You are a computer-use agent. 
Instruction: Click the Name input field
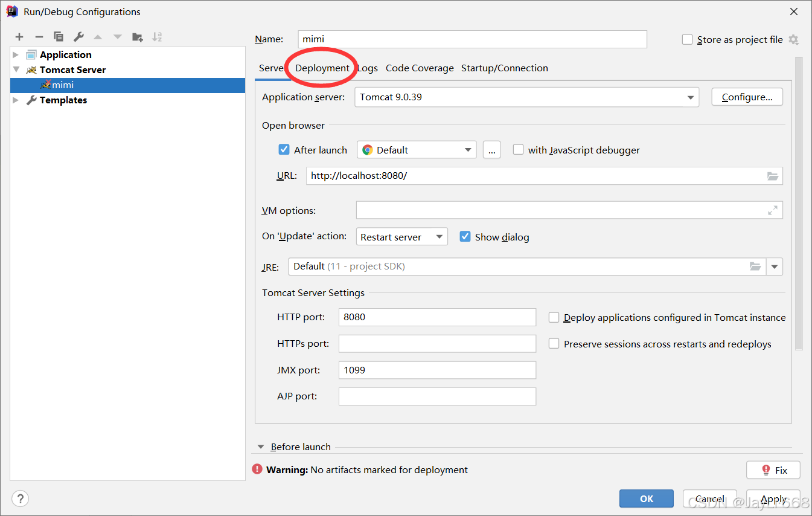[473, 39]
